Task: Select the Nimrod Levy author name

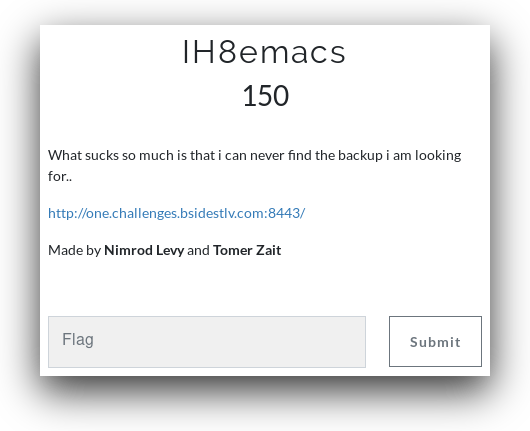Action: [144, 250]
